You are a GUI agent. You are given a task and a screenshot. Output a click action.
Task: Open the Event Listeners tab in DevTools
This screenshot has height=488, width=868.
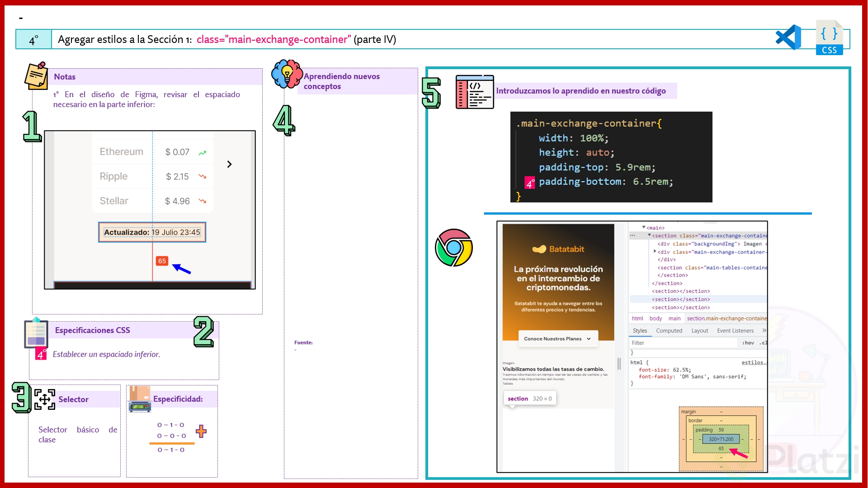click(735, 331)
